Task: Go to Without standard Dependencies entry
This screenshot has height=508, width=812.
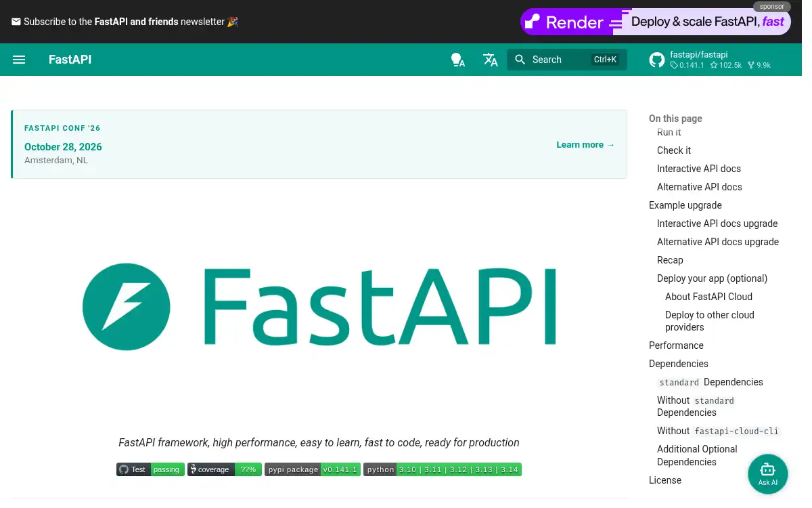Action: (x=696, y=406)
